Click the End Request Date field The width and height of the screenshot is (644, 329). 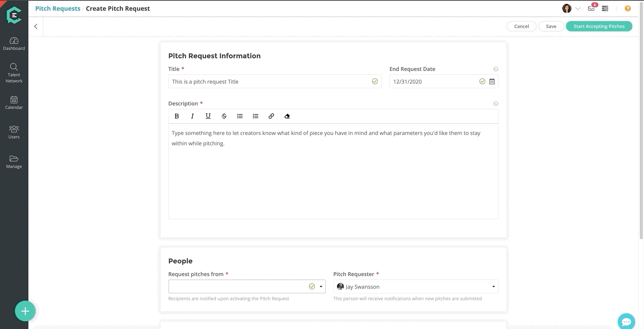tap(444, 81)
